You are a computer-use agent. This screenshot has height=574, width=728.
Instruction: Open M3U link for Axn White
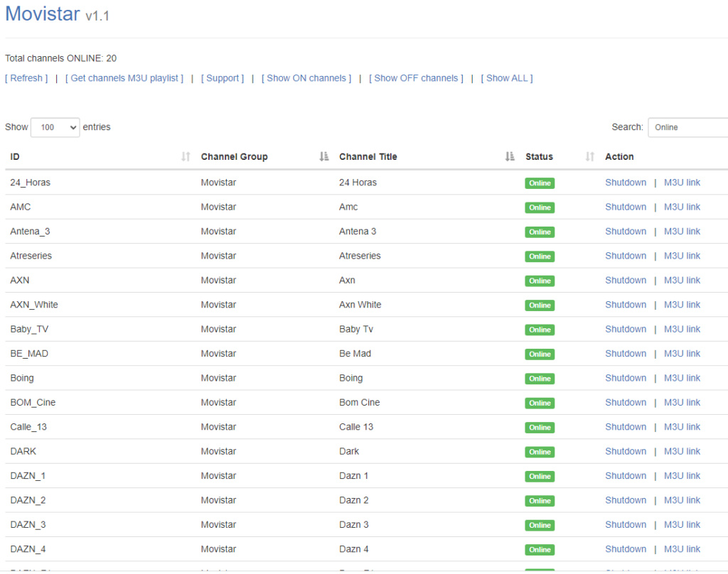coord(682,304)
